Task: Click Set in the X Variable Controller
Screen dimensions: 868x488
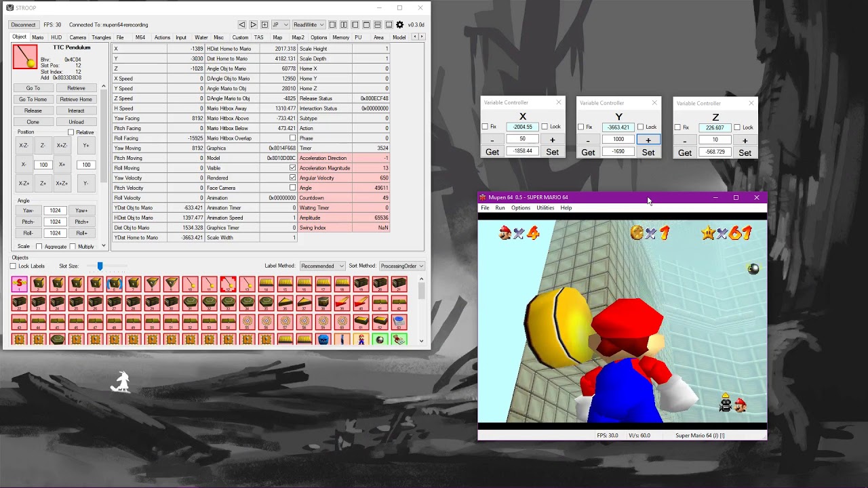Action: point(552,152)
